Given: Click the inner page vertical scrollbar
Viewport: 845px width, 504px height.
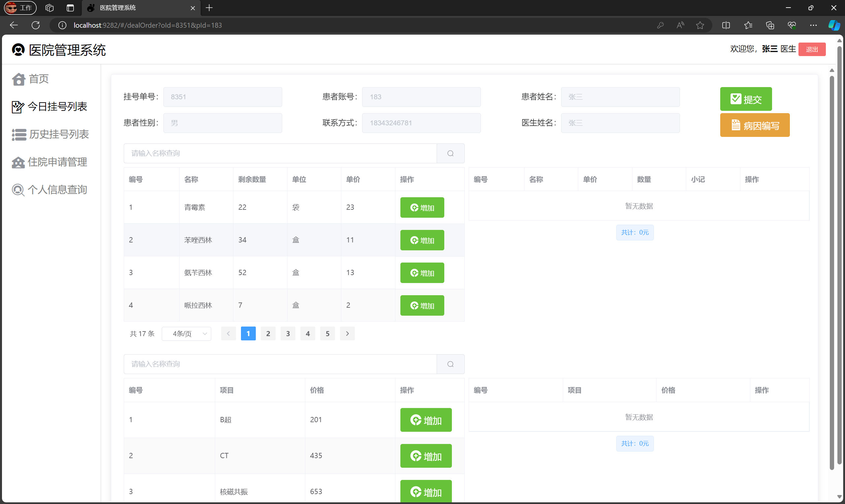Looking at the screenshot, I should tap(831, 272).
